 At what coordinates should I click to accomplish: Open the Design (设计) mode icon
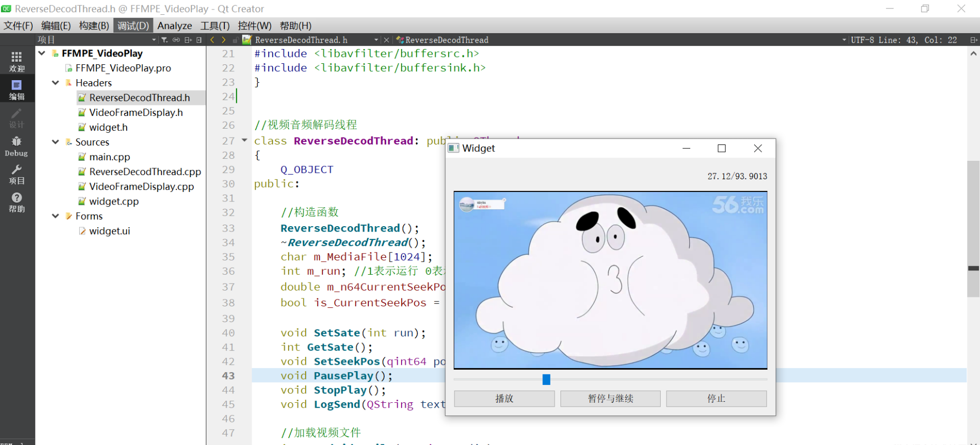pyautogui.click(x=17, y=118)
